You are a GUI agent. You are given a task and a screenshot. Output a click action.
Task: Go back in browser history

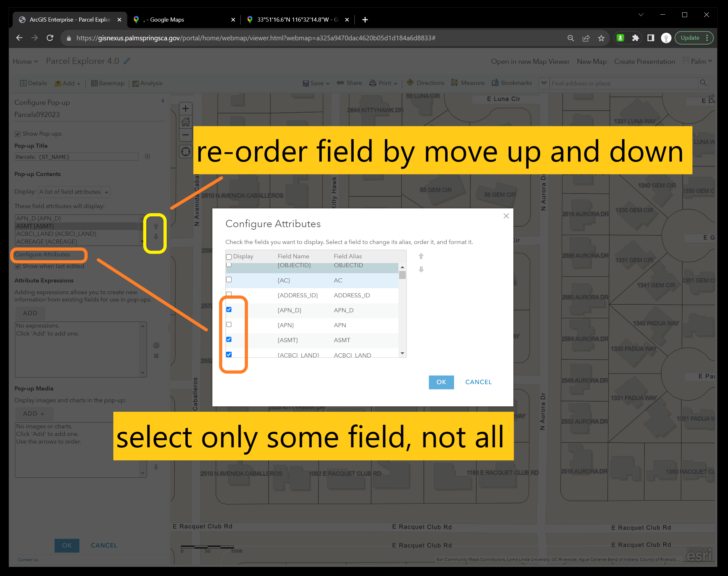point(19,38)
